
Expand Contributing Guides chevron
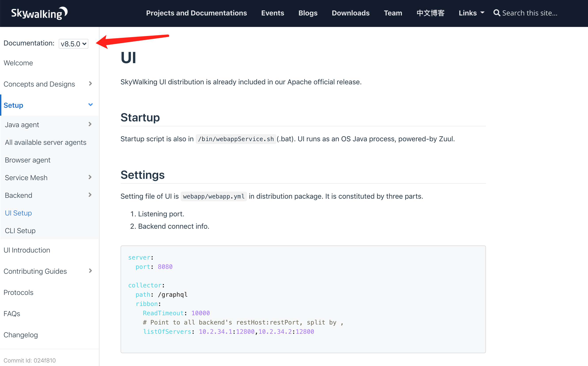[90, 271]
